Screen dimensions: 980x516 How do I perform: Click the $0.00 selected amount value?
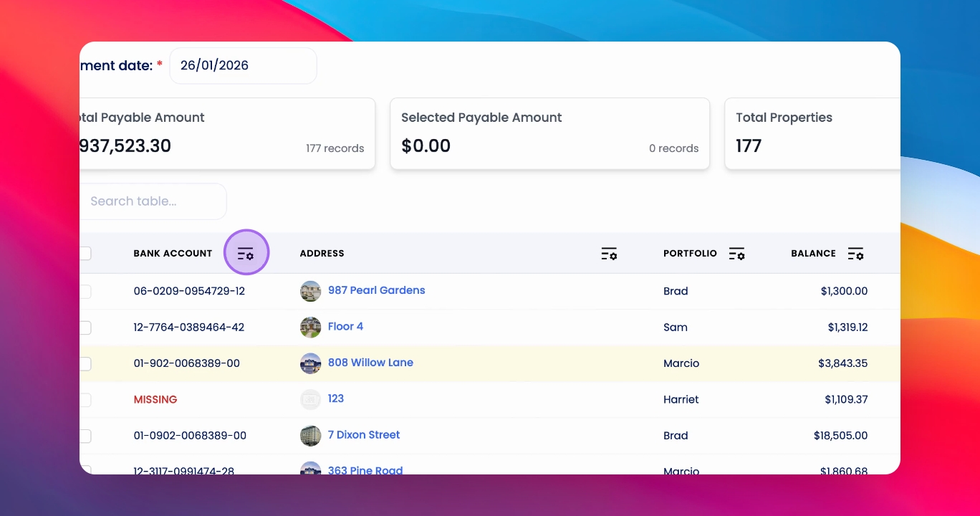click(426, 146)
